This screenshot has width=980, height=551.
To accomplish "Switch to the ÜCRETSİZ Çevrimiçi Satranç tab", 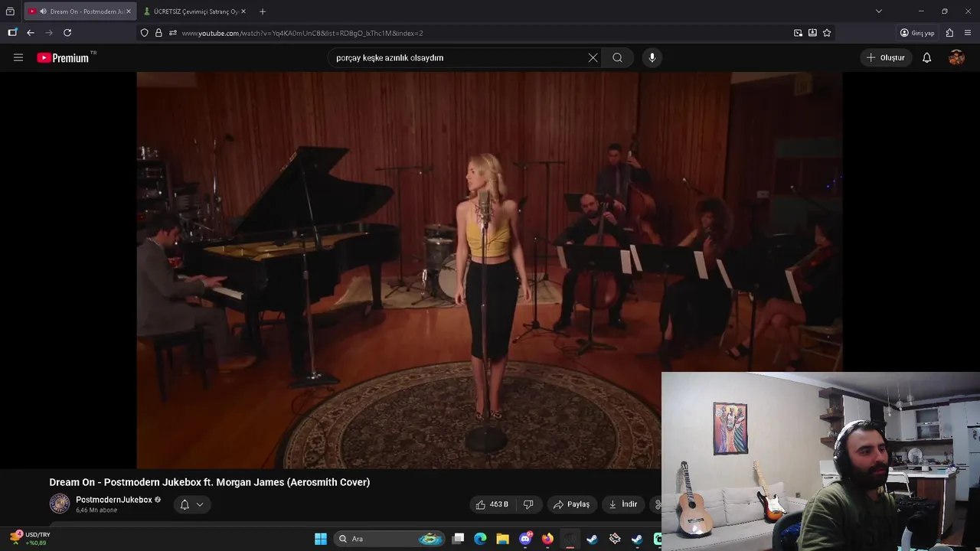I will [195, 11].
